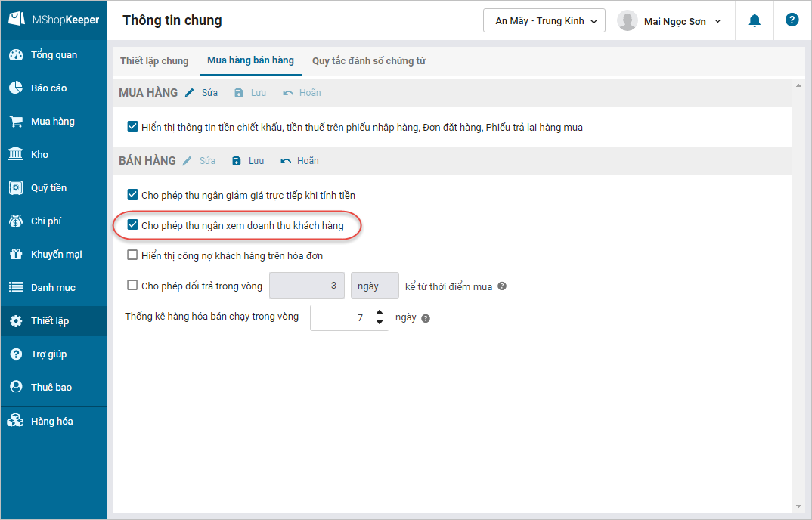Click the Trợ giúp question icon in sidebar
The image size is (812, 520).
pos(16,354)
